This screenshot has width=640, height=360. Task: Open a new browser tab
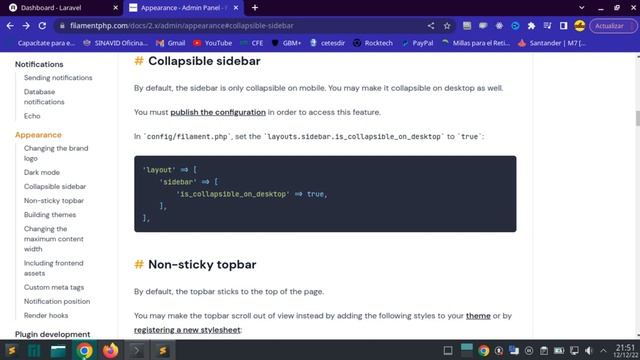[x=255, y=8]
